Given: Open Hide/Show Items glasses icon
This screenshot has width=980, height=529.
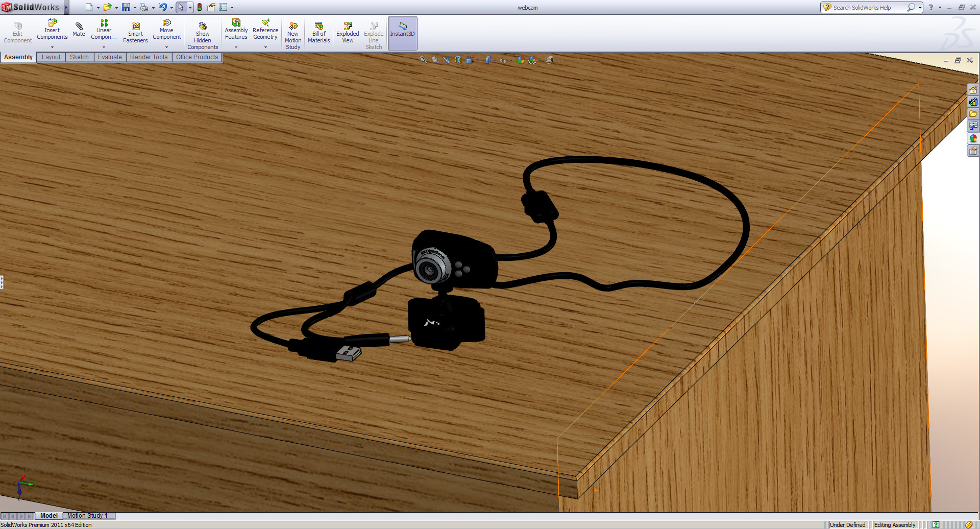Looking at the screenshot, I should coord(503,60).
